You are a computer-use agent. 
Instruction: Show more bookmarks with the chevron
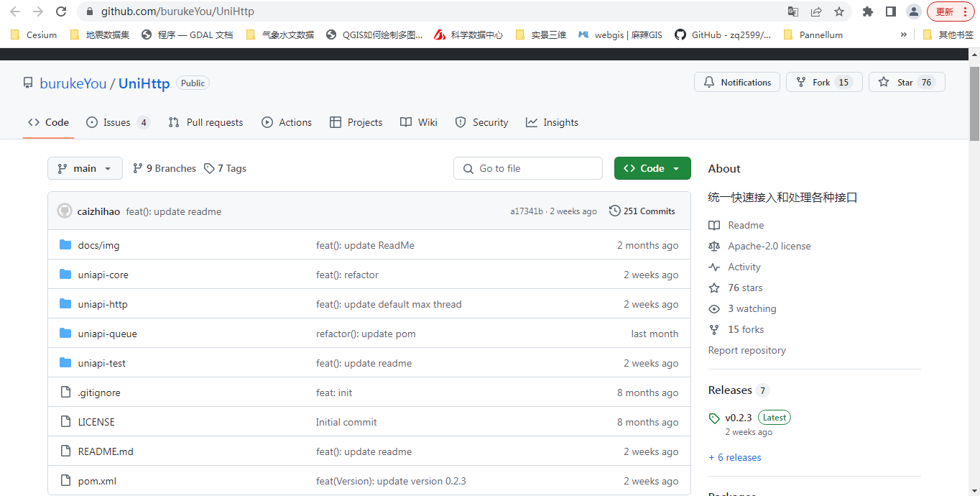903,35
